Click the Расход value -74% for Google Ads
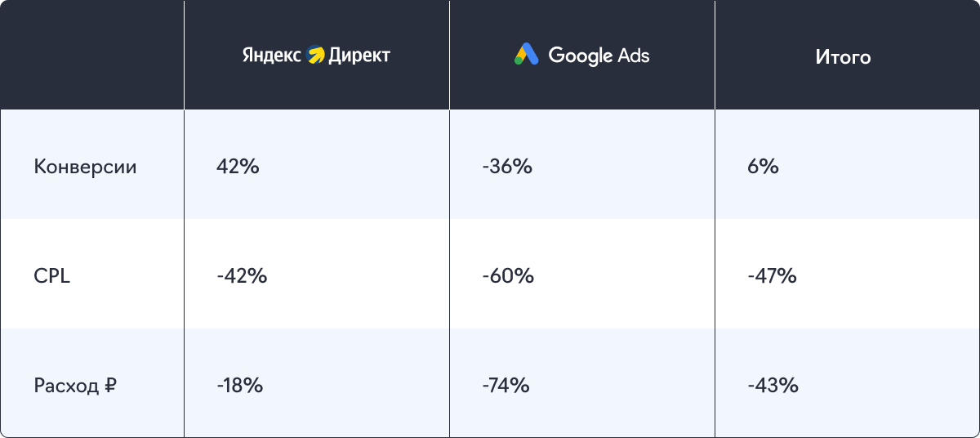The height and width of the screenshot is (438, 980). [506, 386]
